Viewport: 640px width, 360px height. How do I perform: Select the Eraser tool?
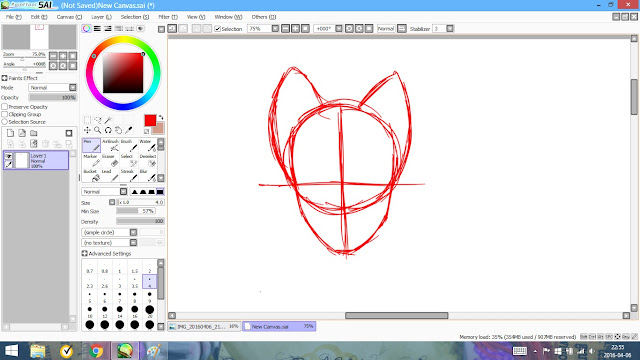[x=110, y=160]
